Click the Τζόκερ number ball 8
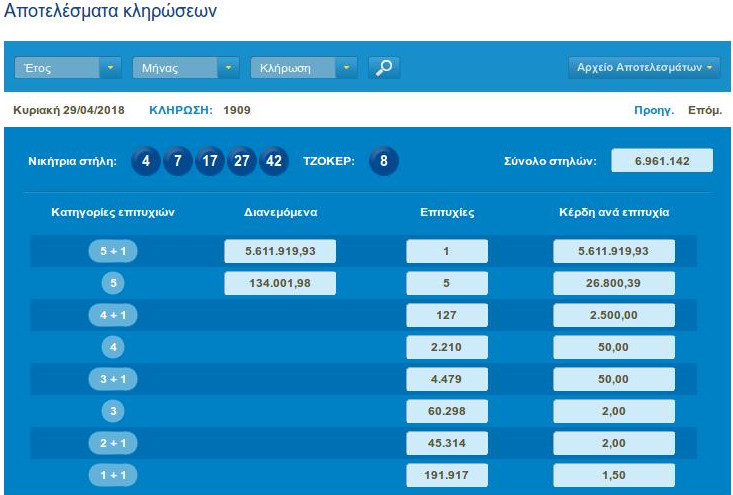The image size is (733, 495). tap(383, 160)
